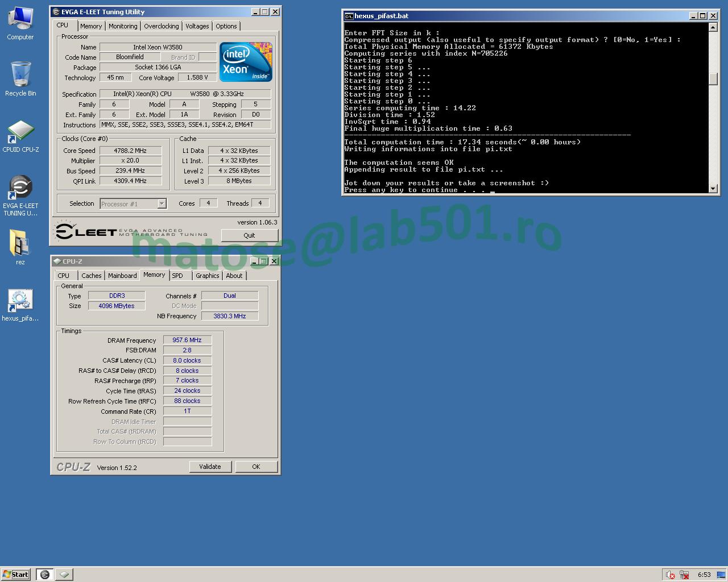Select the hexus_pifast desktop shortcut

[x=20, y=305]
